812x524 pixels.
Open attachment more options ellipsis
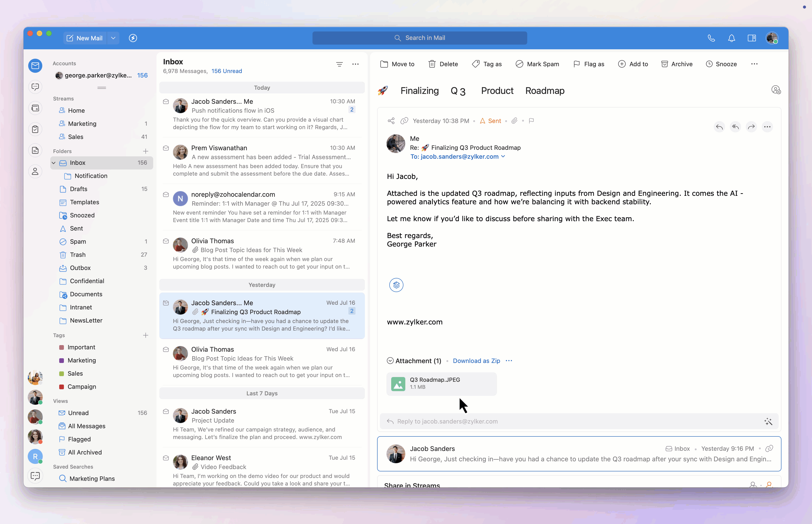[509, 361]
